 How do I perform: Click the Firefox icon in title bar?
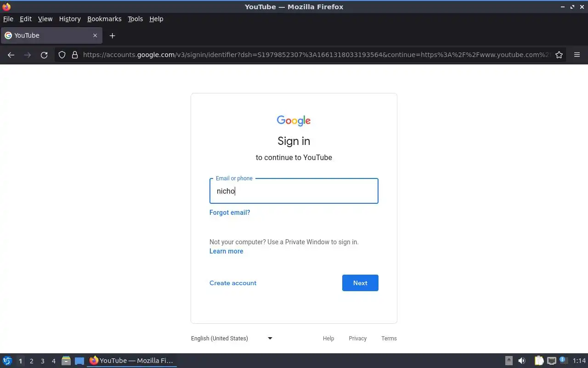click(6, 6)
